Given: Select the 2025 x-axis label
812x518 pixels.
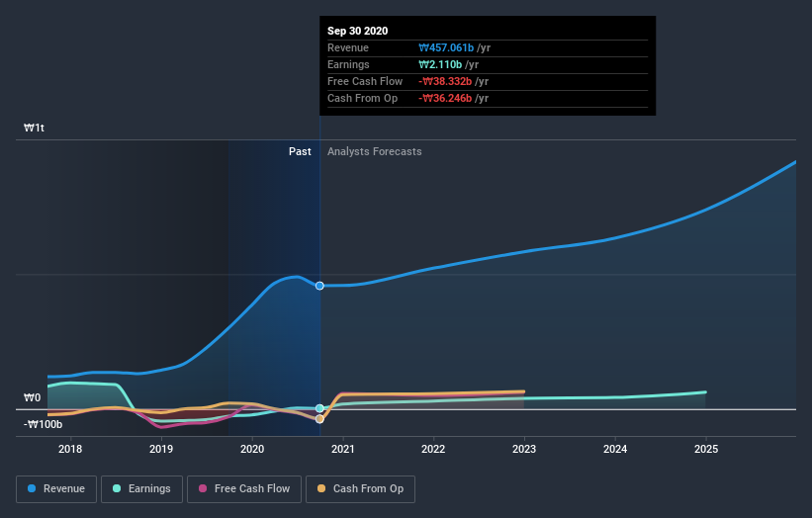Looking at the screenshot, I should tap(706, 449).
